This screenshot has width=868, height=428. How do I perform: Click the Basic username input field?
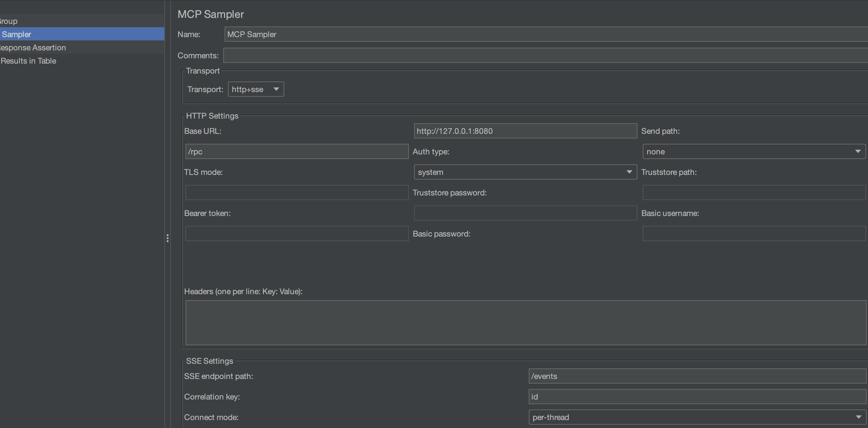coord(297,234)
